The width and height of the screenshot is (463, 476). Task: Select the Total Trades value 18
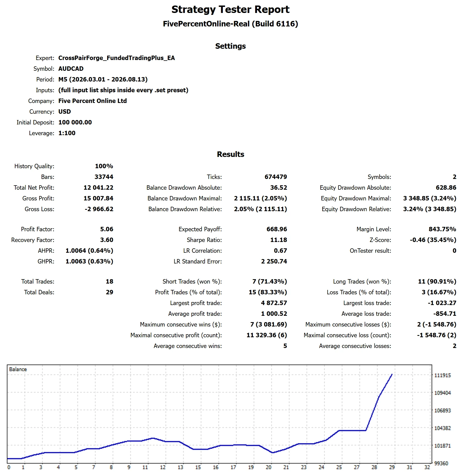[x=109, y=282]
